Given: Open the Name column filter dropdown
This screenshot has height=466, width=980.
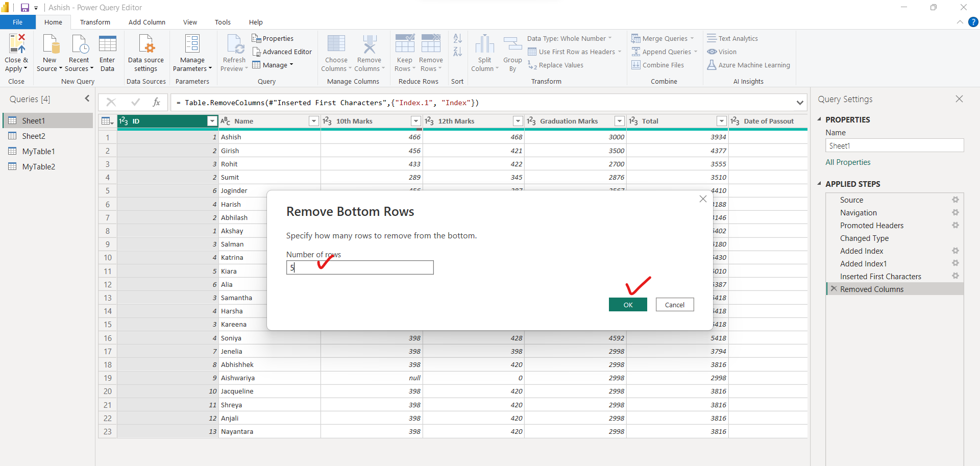Looking at the screenshot, I should click(313, 121).
